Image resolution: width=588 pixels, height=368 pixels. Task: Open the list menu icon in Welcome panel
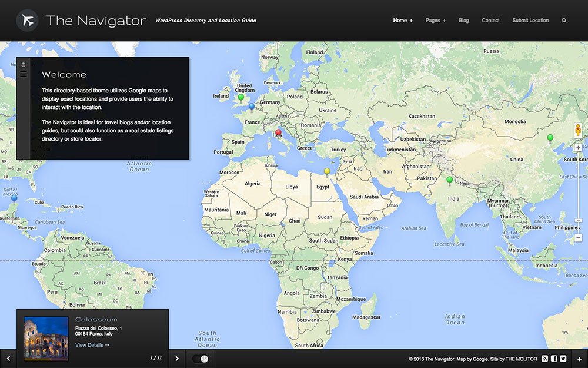pyautogui.click(x=24, y=74)
